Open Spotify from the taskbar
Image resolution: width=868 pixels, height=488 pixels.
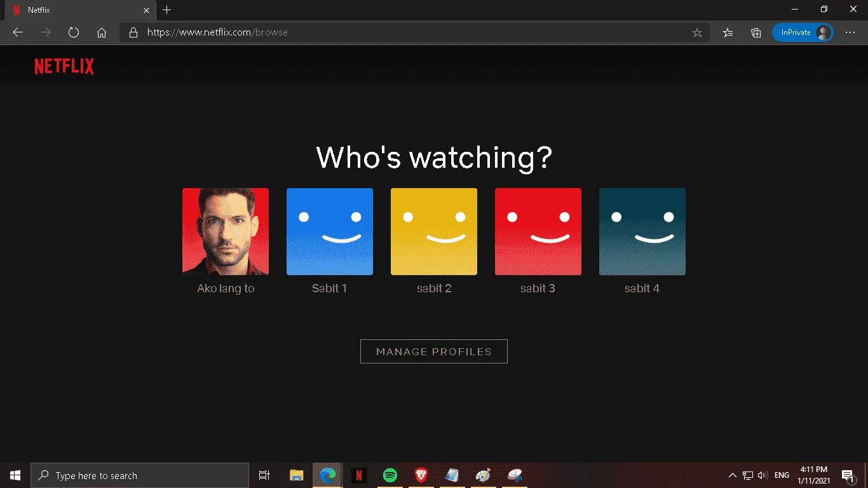pos(390,475)
